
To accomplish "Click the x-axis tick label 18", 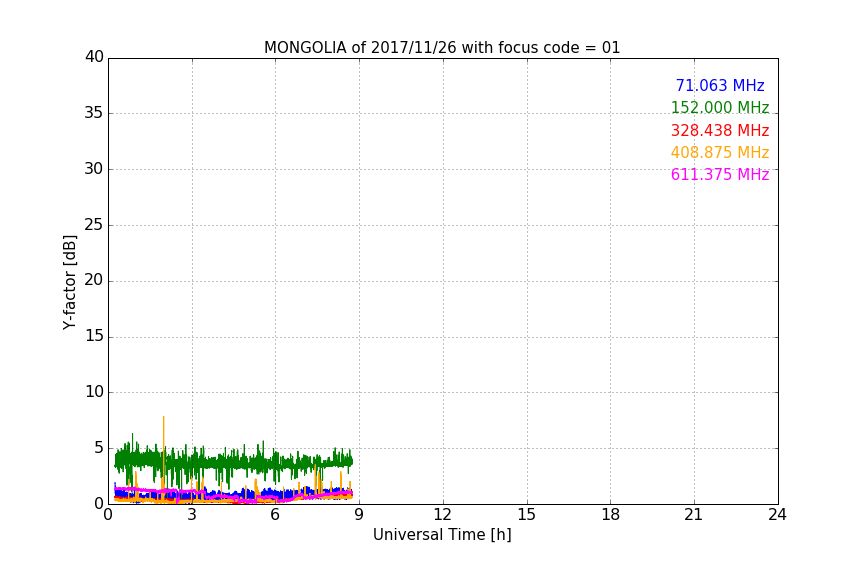I will click(611, 515).
